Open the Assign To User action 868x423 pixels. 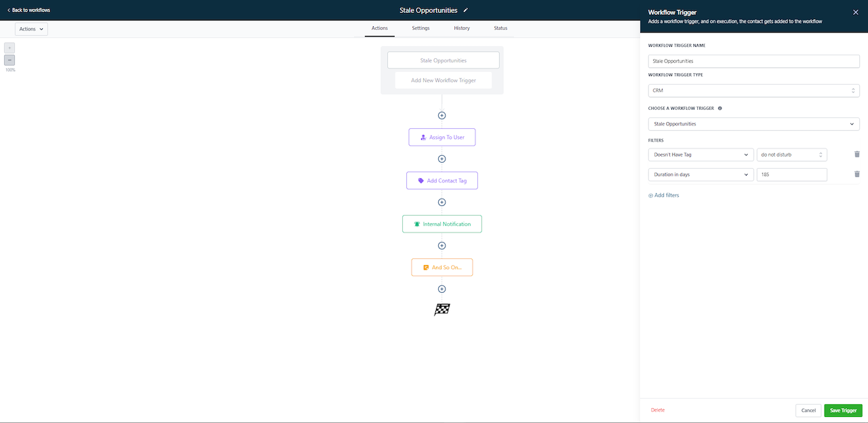(x=442, y=137)
